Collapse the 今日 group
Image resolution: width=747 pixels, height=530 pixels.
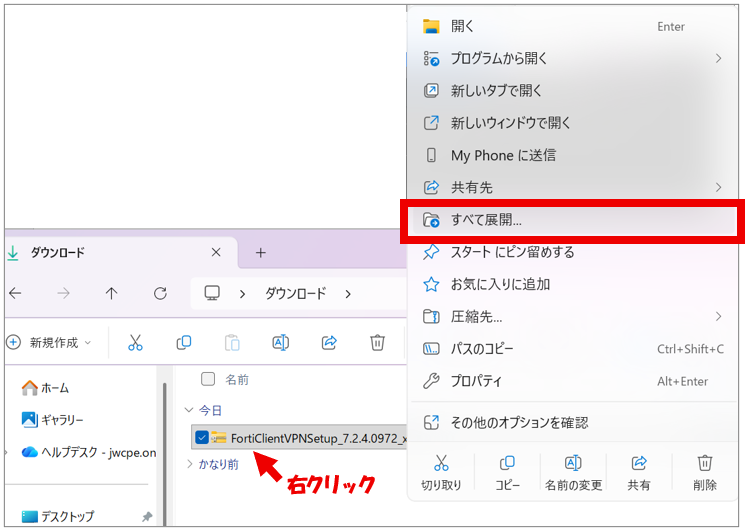tap(189, 410)
